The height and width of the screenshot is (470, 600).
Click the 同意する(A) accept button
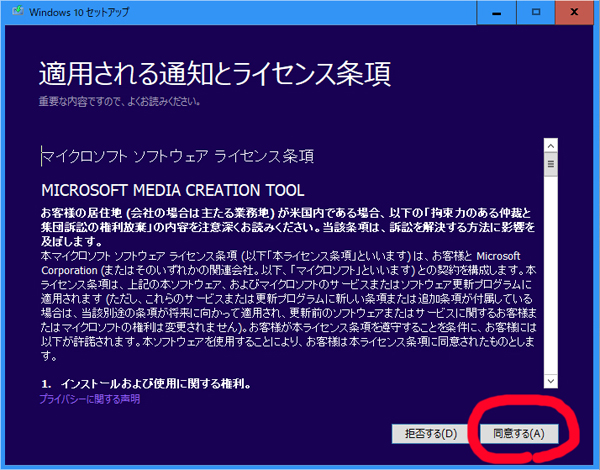pos(519,434)
